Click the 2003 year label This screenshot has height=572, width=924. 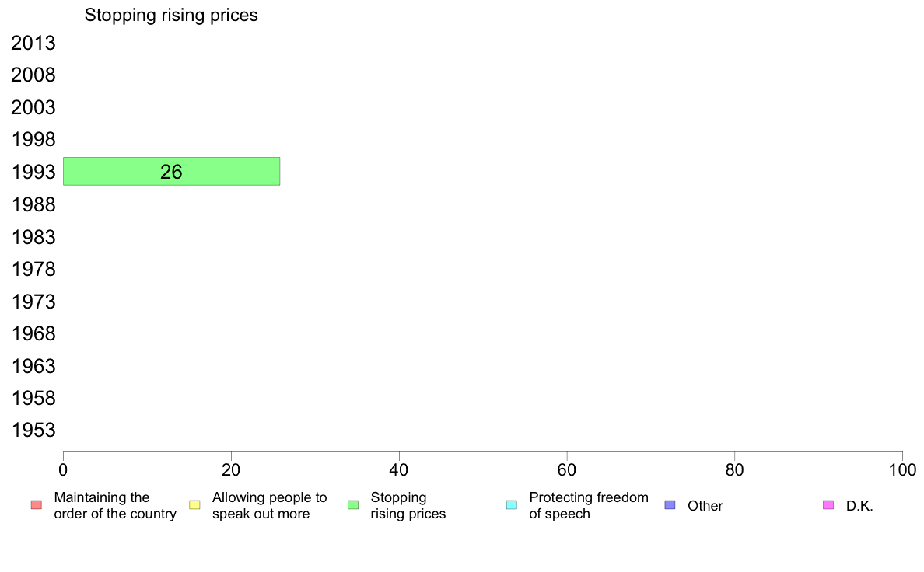(33, 108)
